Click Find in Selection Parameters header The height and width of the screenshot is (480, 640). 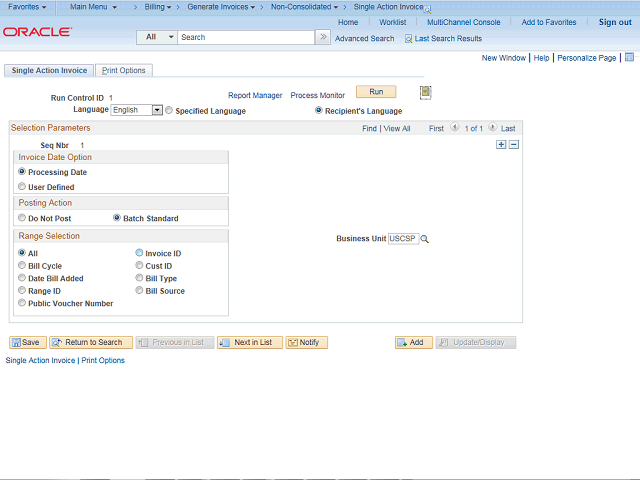click(x=369, y=129)
